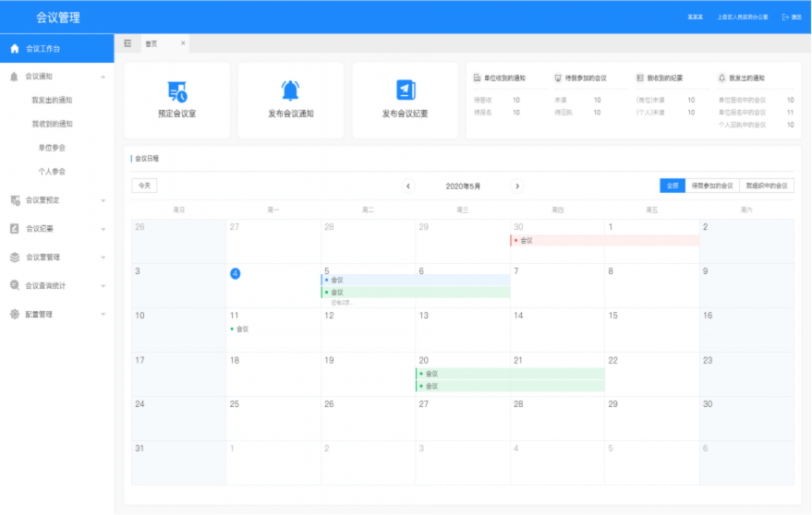This screenshot has width=812, height=515.
Task: Close the 首页 tab
Action: pos(183,43)
